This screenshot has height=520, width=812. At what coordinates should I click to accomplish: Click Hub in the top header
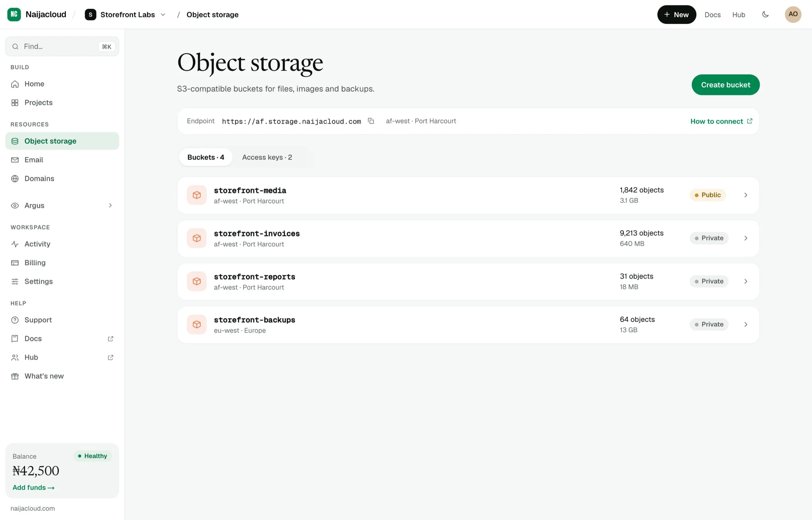click(x=739, y=15)
